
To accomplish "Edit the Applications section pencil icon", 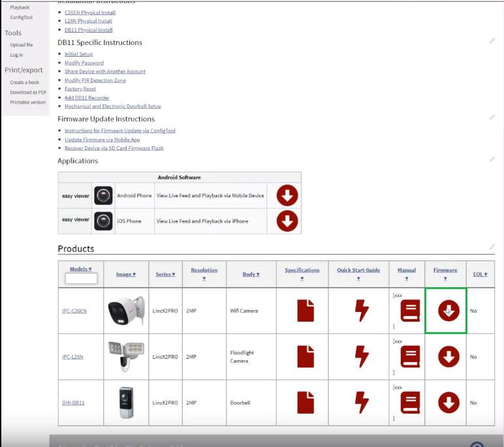I will coord(492,159).
